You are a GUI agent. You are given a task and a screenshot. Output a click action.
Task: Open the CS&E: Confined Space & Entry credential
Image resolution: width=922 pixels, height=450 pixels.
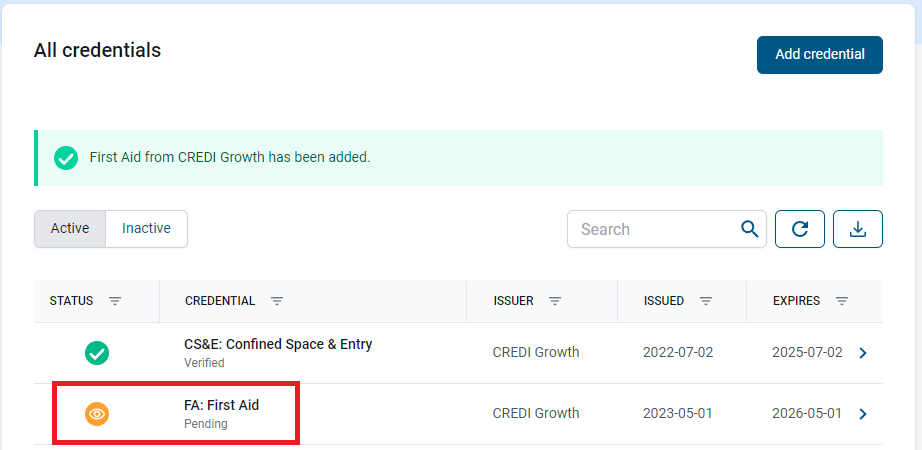pos(278,344)
